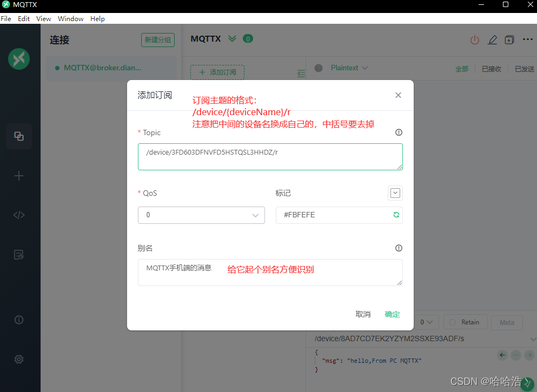Click the plus new connection sidebar icon
Image resolution: width=537 pixels, height=392 pixels.
pyautogui.click(x=19, y=176)
